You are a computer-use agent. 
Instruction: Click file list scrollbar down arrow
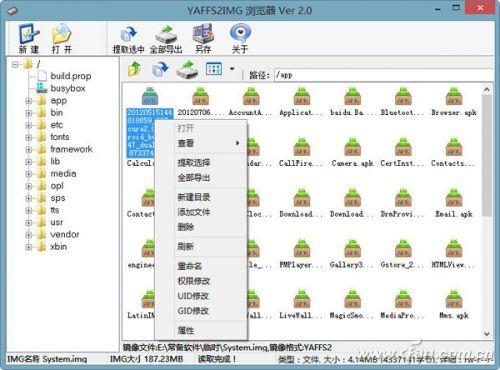click(x=487, y=334)
